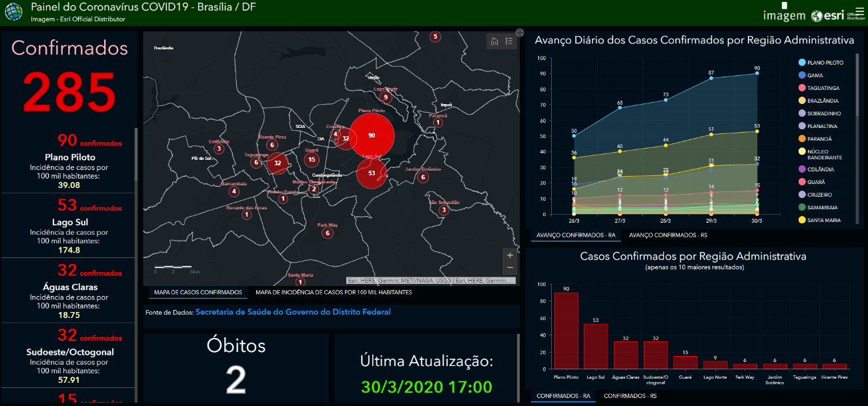Click the globe icon beside the dashboard title
The image size is (868, 406).
point(13,12)
